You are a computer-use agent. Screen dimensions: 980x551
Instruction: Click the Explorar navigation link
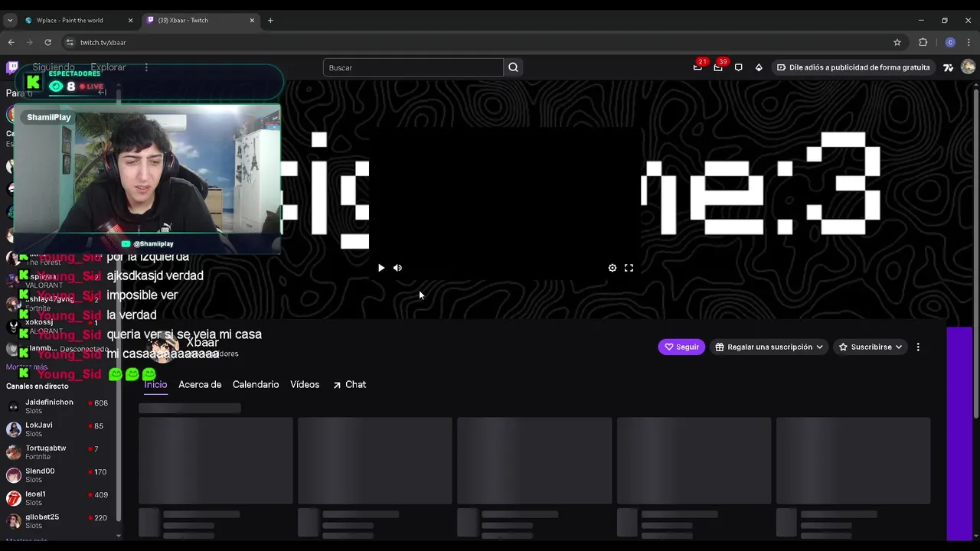(108, 67)
